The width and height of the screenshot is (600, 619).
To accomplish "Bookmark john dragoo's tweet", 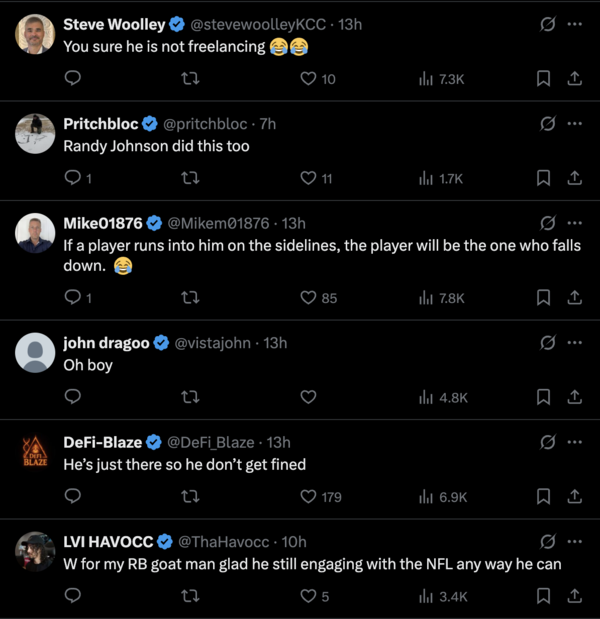I will point(543,397).
